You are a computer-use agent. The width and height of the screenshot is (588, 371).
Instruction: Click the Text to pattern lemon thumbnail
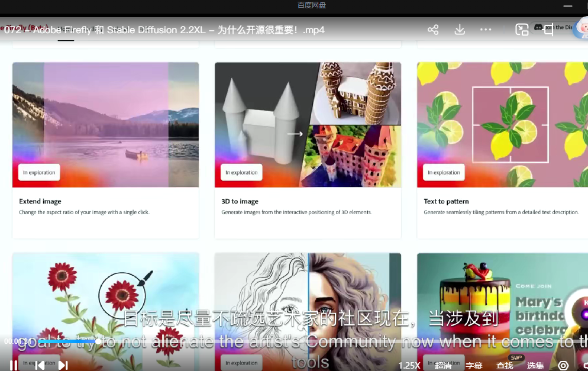point(502,124)
